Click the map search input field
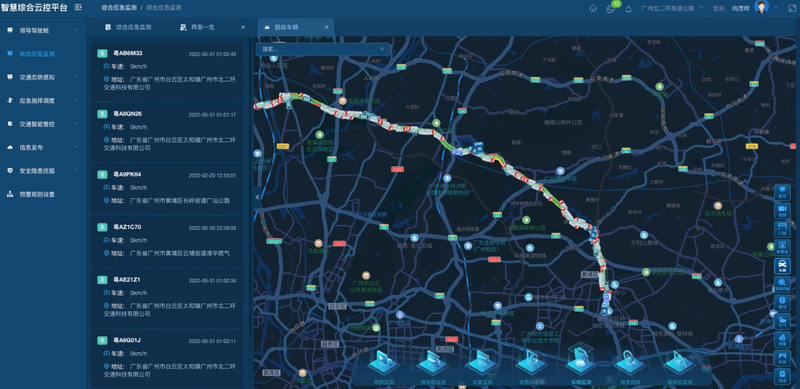This screenshot has width=800, height=389. 322,49
